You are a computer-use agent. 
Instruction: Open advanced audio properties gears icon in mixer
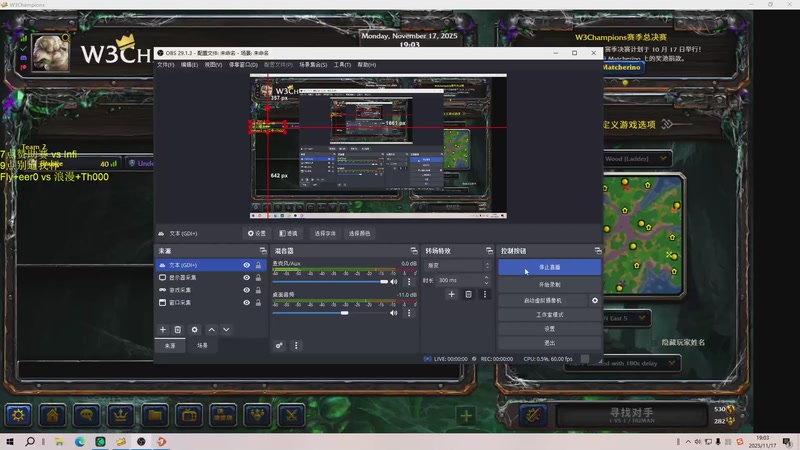pos(279,345)
